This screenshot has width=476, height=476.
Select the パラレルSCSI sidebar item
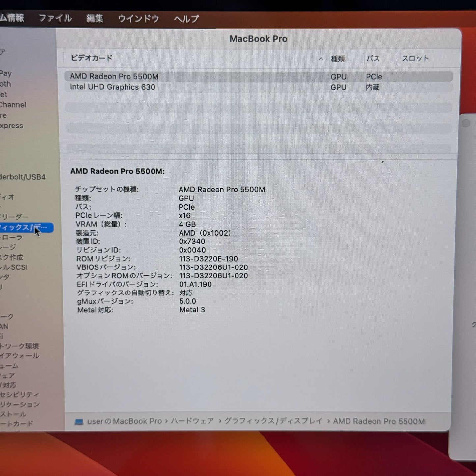click(14, 267)
